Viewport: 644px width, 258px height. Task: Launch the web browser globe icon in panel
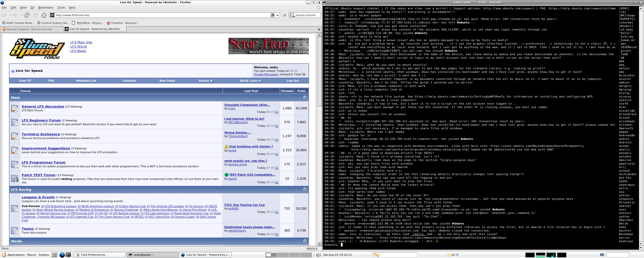click(x=62, y=255)
